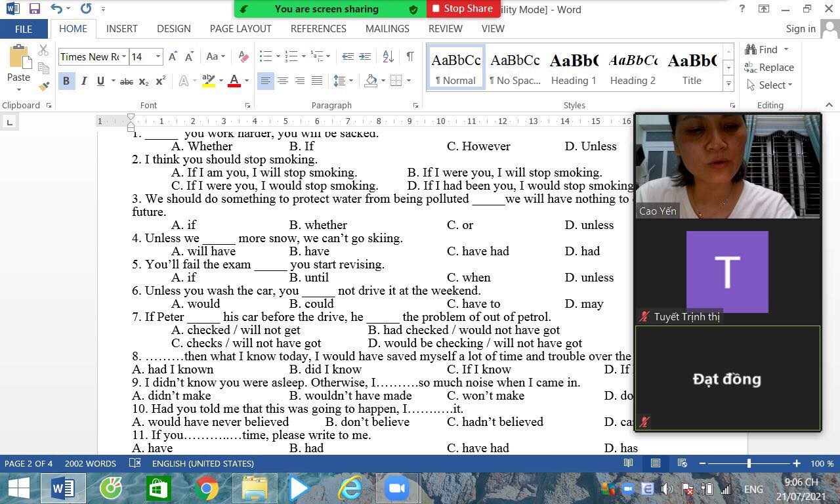Image resolution: width=840 pixels, height=504 pixels.
Task: Toggle Bold formatting
Action: point(66,81)
